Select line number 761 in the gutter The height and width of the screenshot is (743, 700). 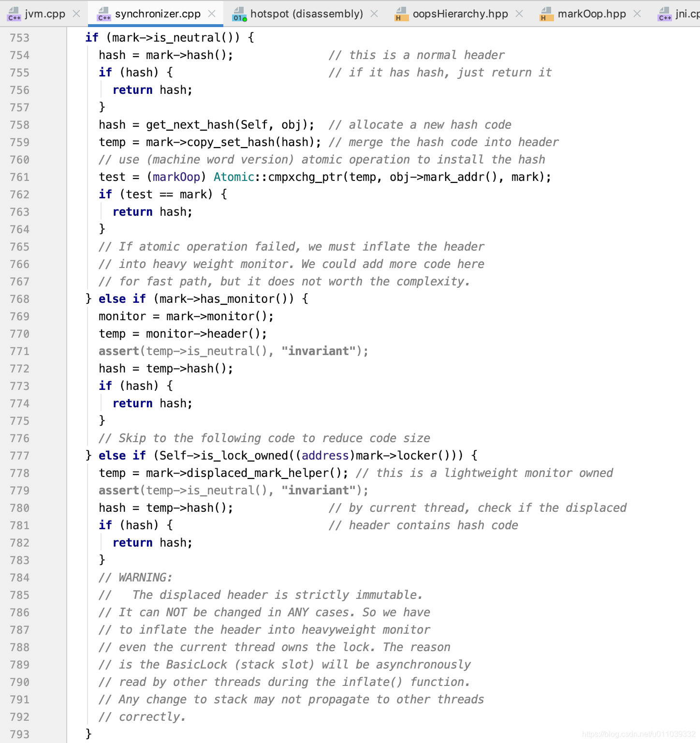pos(20,177)
